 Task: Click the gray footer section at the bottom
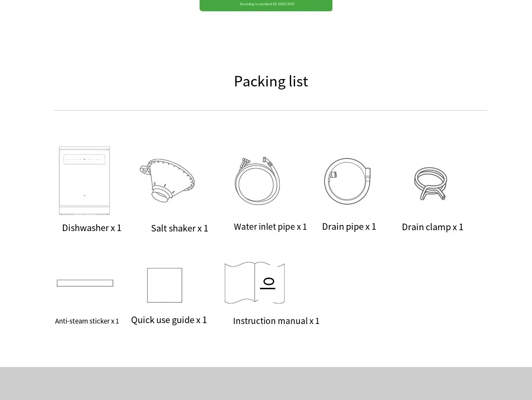[266, 383]
